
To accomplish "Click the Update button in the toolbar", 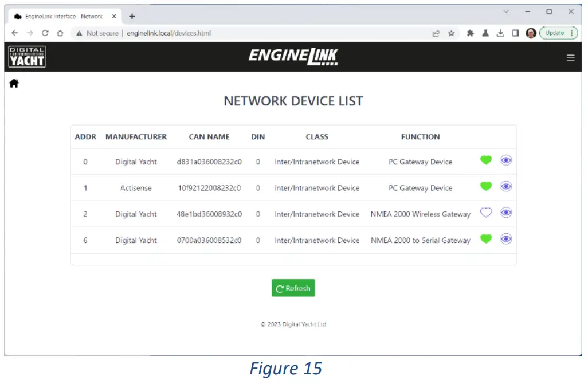I will (x=554, y=33).
